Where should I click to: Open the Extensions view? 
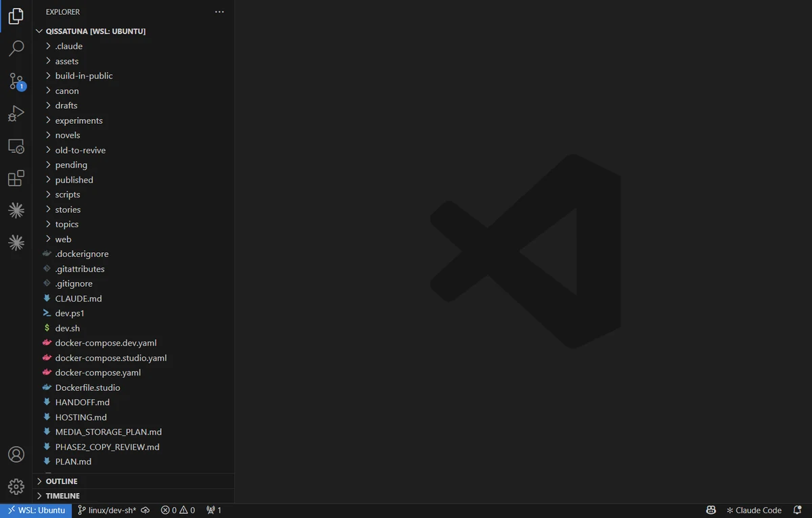(x=16, y=179)
